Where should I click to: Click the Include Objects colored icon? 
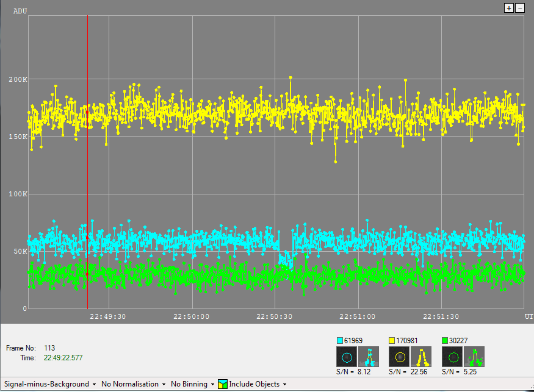pyautogui.click(x=222, y=384)
